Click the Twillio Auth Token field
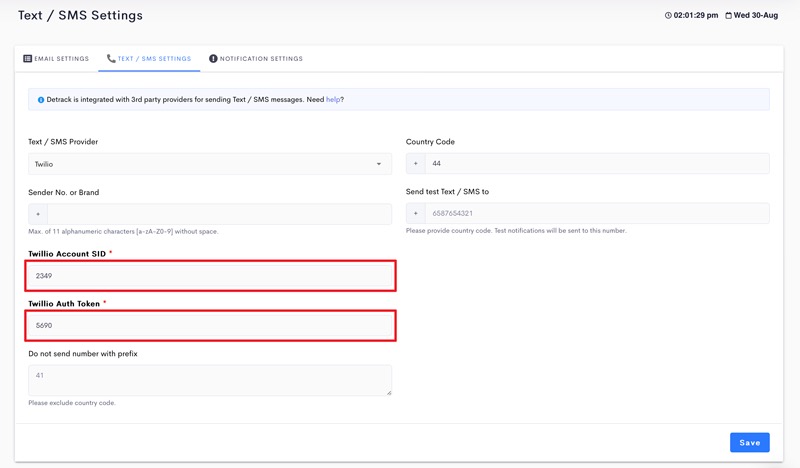 point(210,325)
